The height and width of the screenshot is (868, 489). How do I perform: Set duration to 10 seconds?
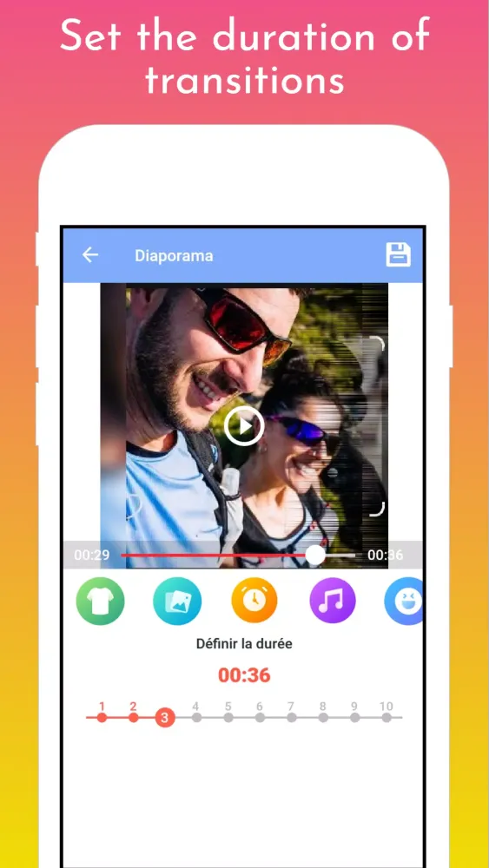386,718
